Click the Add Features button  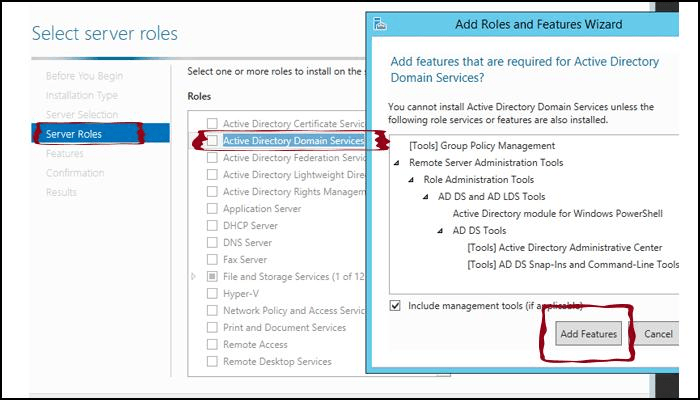588,333
